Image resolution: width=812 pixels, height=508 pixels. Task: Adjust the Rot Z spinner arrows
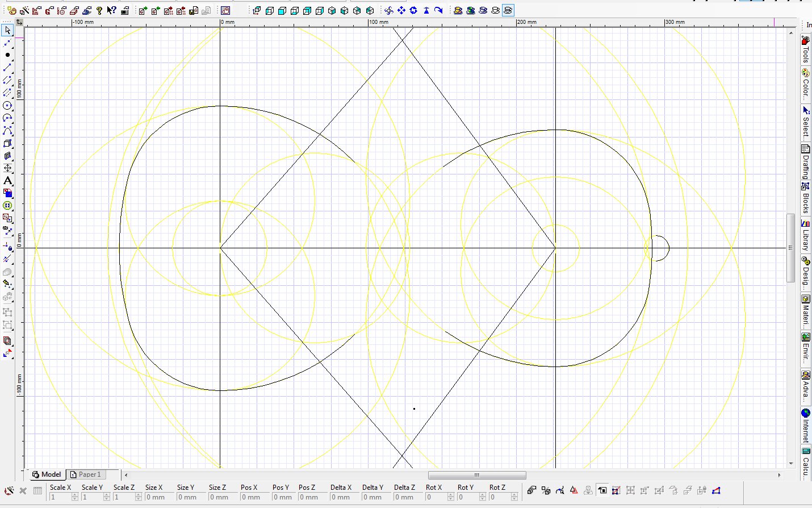pyautogui.click(x=514, y=497)
